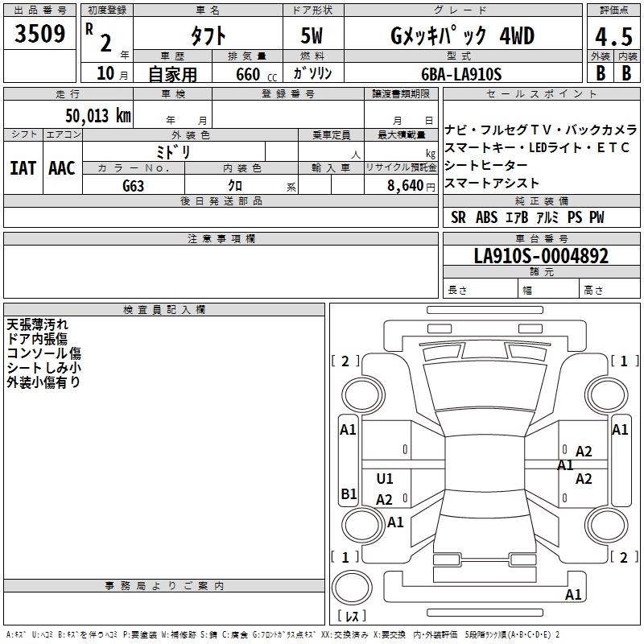The width and height of the screenshot is (644, 644).
Task: Click the color number G63
Action: pos(134,186)
